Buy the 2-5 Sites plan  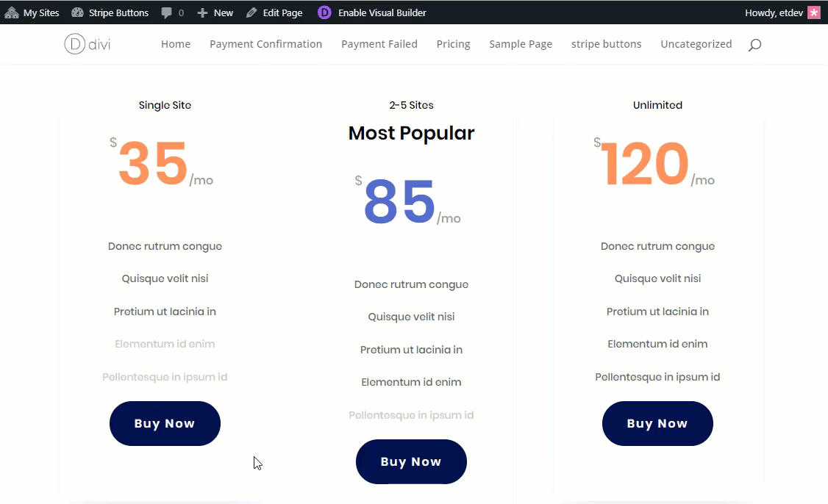(x=411, y=461)
